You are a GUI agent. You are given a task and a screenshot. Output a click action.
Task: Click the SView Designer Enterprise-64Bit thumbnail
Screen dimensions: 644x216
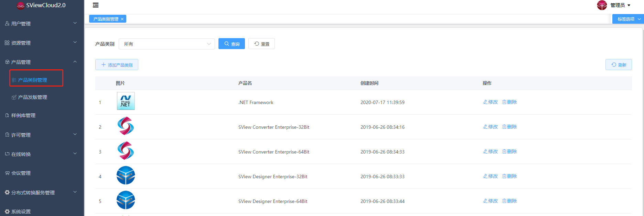[x=126, y=200]
